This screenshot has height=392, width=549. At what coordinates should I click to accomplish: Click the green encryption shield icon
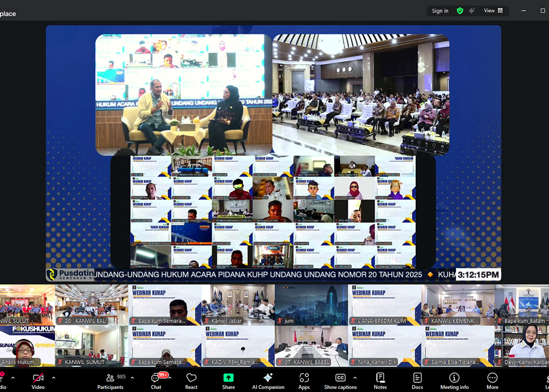point(460,10)
